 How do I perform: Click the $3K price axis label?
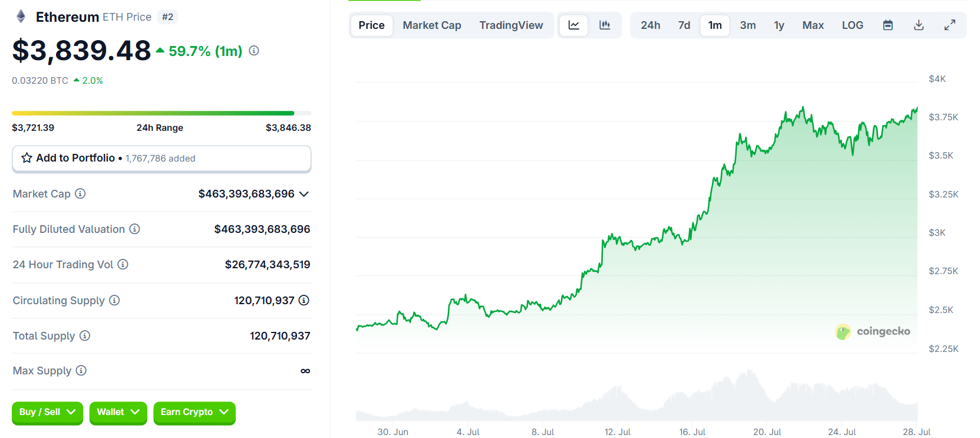[x=937, y=233]
